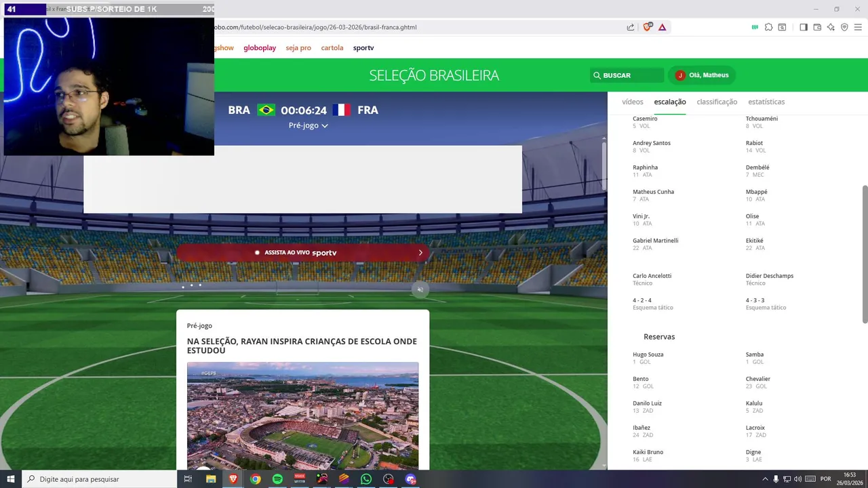Click the Brave VPN shield icon
The width and height of the screenshot is (868, 488).
(844, 27)
